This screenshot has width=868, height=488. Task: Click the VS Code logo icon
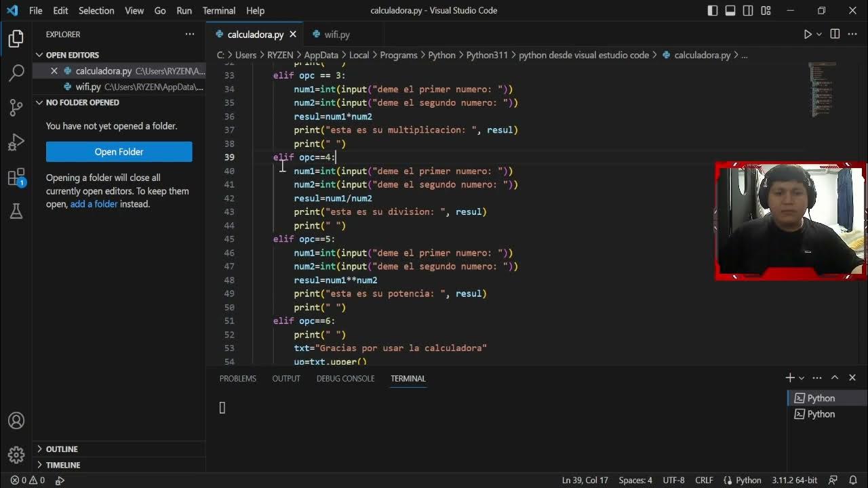point(12,11)
